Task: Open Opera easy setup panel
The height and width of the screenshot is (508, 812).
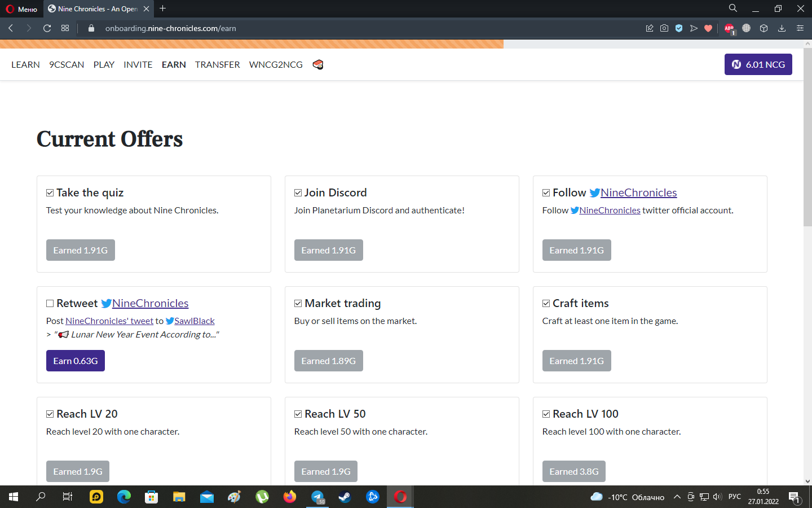Action: 800,28
